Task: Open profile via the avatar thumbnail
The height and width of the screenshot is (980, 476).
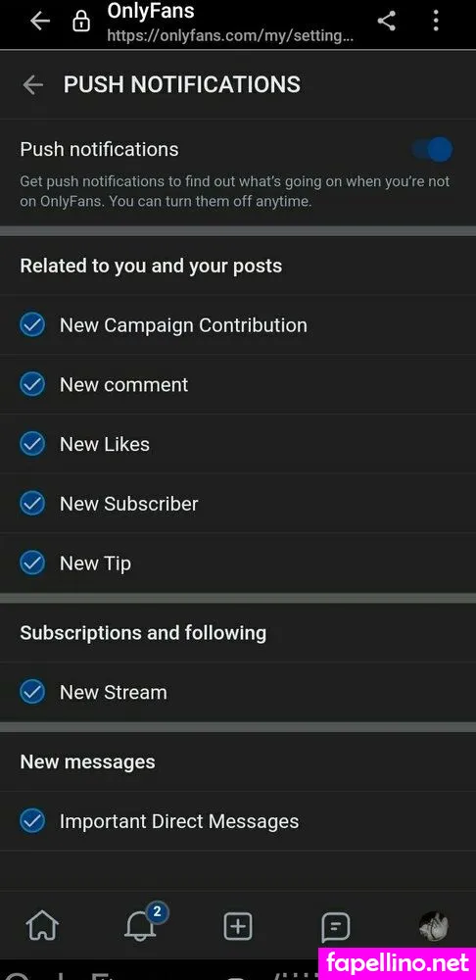Action: point(434,926)
